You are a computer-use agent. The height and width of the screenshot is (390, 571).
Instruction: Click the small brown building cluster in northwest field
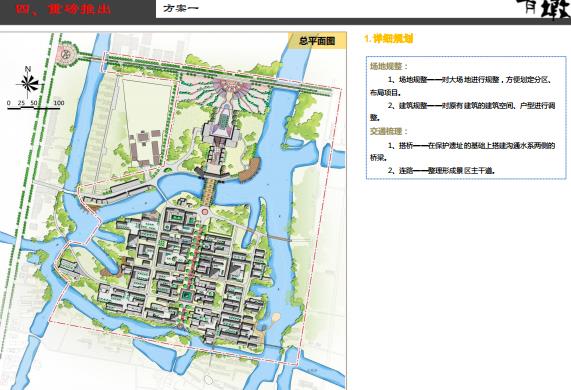point(145,147)
